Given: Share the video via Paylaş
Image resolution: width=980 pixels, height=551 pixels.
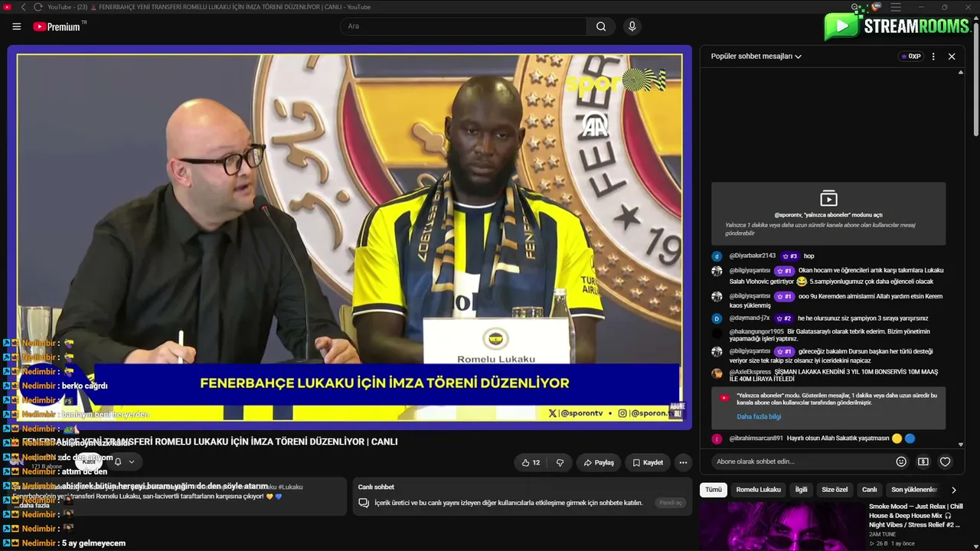Looking at the screenshot, I should click(x=599, y=462).
